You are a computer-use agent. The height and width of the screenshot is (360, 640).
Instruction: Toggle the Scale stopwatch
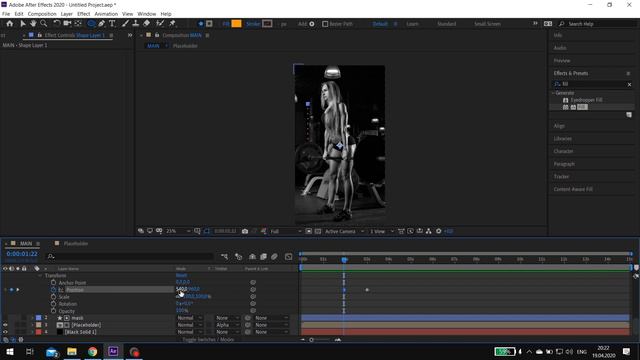point(53,297)
